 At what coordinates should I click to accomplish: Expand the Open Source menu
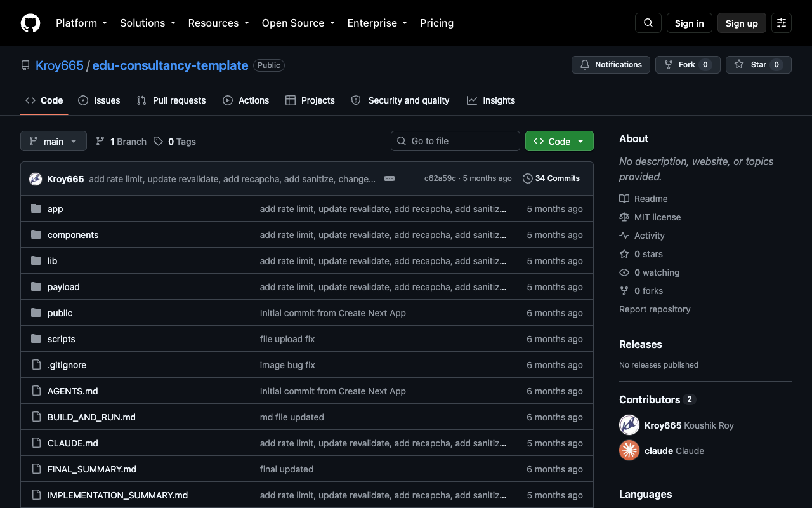point(298,23)
